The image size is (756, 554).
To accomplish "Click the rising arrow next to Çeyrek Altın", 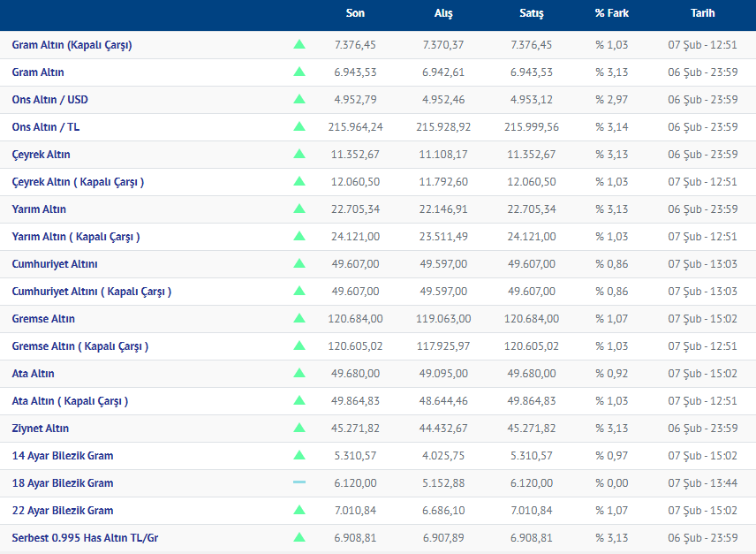I will (x=299, y=154).
